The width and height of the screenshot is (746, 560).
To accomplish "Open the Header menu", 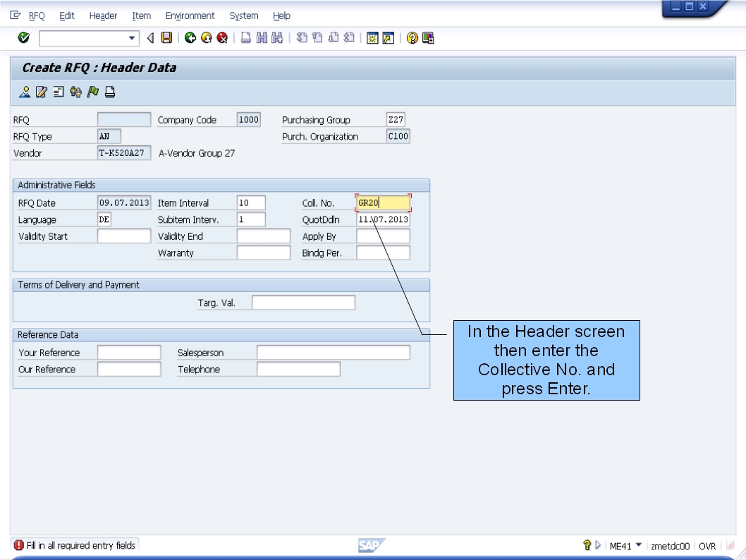I will (104, 16).
